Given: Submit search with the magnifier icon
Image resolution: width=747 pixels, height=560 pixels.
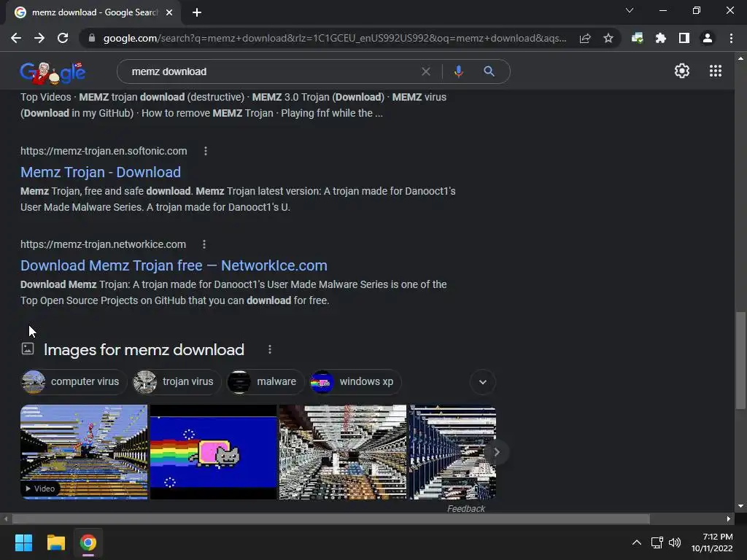Looking at the screenshot, I should pyautogui.click(x=489, y=71).
